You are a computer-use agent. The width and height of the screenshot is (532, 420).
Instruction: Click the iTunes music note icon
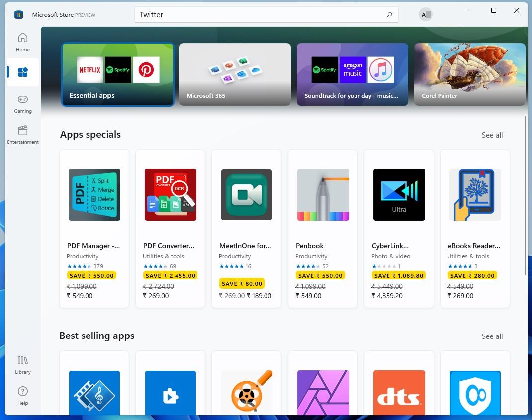381,70
